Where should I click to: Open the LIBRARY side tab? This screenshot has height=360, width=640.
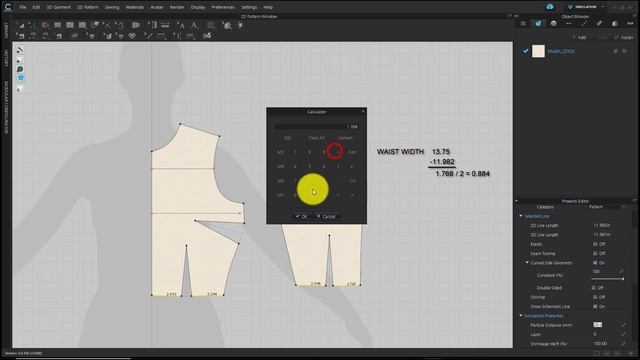point(6,31)
